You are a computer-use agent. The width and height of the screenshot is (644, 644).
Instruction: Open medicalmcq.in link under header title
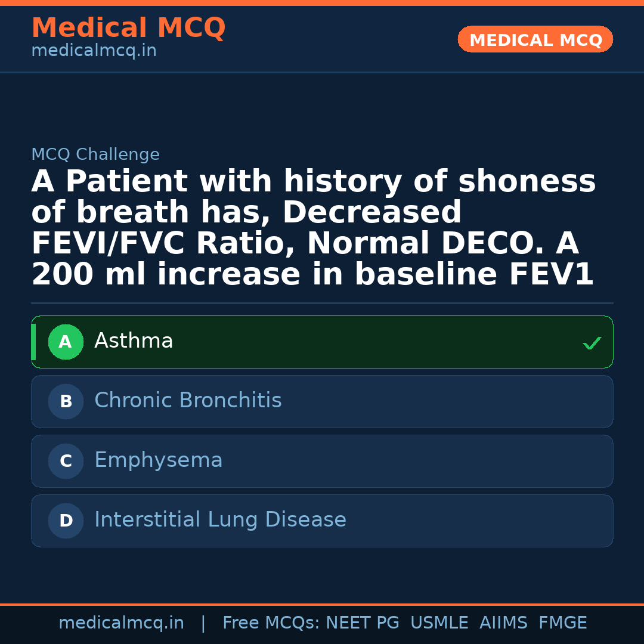pos(94,51)
